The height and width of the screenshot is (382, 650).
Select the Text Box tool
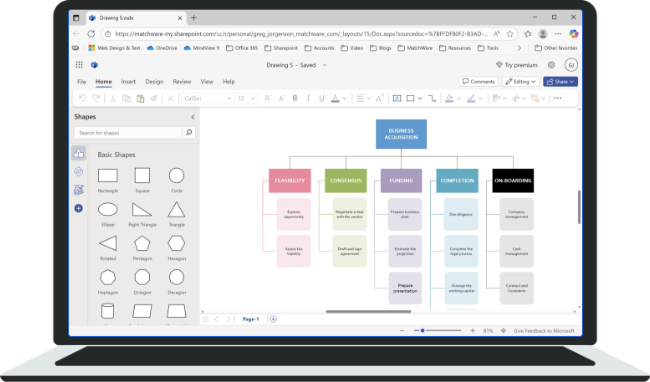397,98
